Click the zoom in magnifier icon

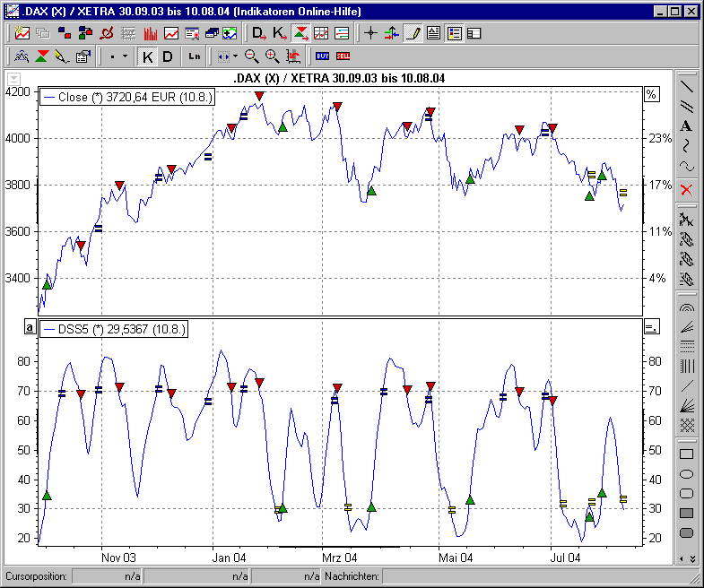coord(273,56)
